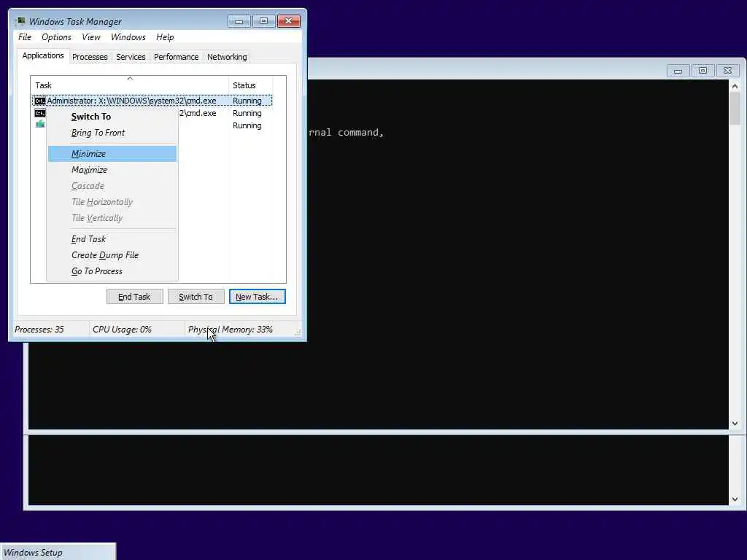Choose Switch To in context menu
747x560 pixels.
(112, 117)
